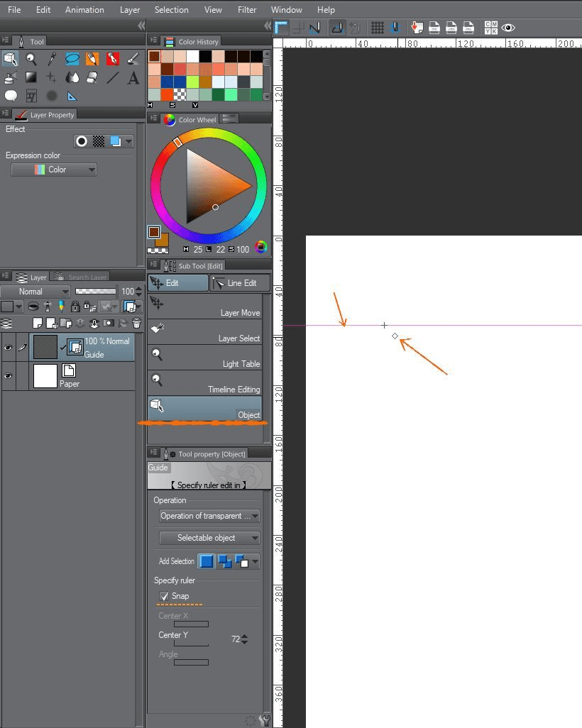Image resolution: width=582 pixels, height=728 pixels.
Task: Open the Expression color dropdown
Action: click(54, 170)
